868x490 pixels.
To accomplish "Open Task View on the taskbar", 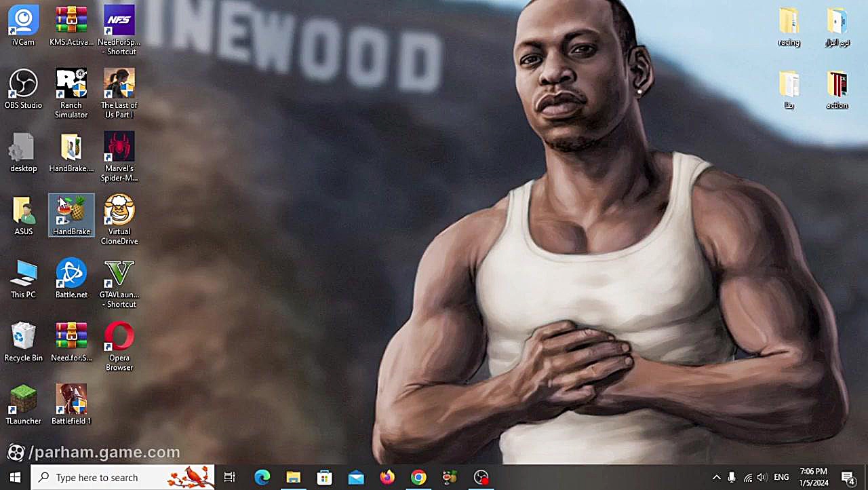I will (x=230, y=477).
